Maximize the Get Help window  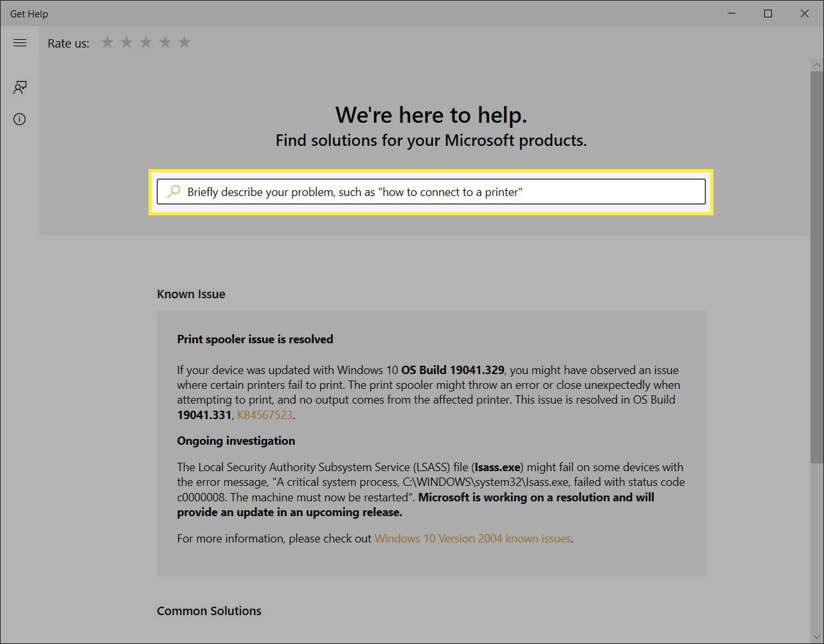click(768, 13)
